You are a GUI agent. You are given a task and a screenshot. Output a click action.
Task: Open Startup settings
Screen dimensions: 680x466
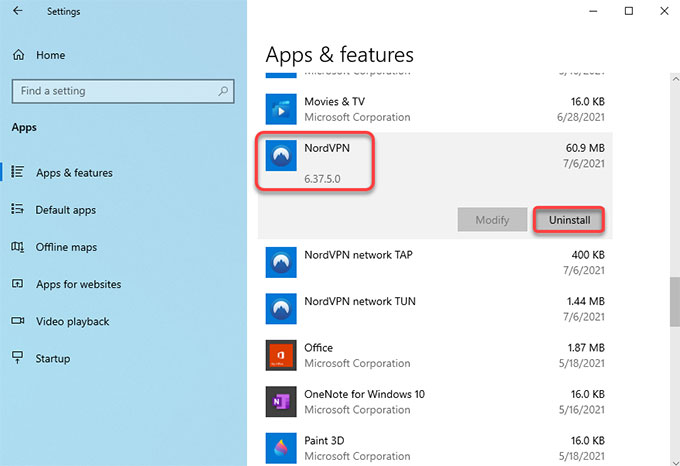coord(52,359)
